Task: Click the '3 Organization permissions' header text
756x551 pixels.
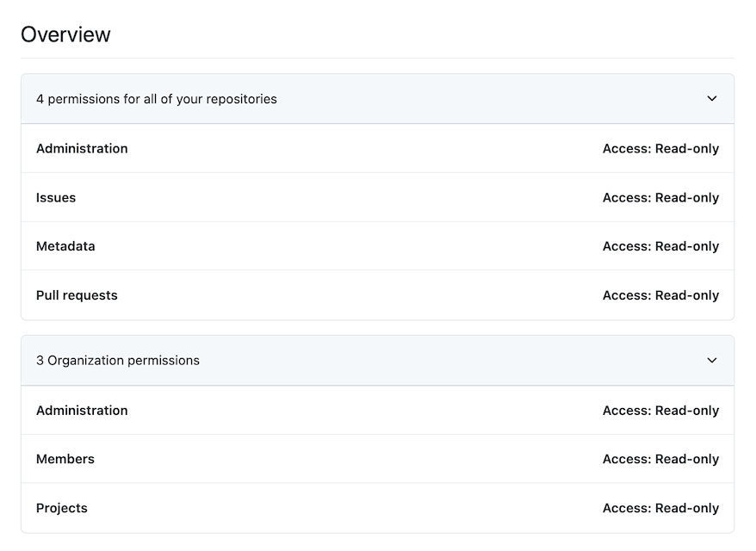Action: click(118, 361)
